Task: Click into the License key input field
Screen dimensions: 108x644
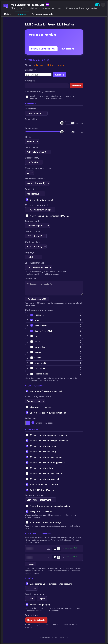Action: (38, 75)
